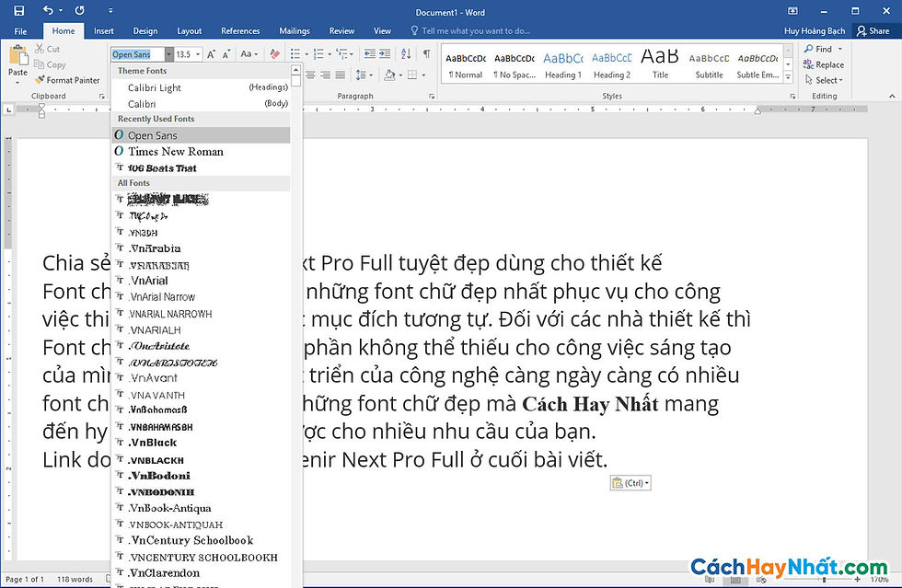The height and width of the screenshot is (588, 902).
Task: Choose Calibri Light (Headings) theme font
Action: pyautogui.click(x=201, y=87)
